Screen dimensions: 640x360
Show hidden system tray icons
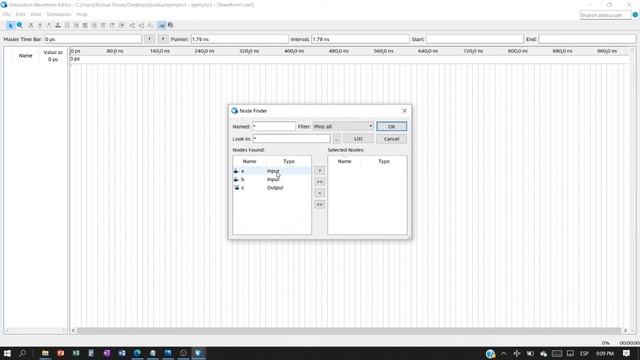(504, 353)
